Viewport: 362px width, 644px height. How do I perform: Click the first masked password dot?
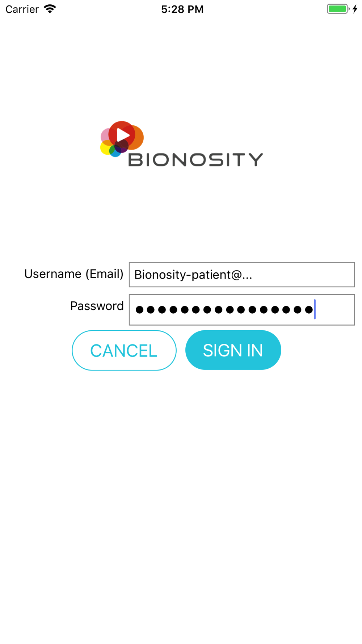(x=139, y=310)
